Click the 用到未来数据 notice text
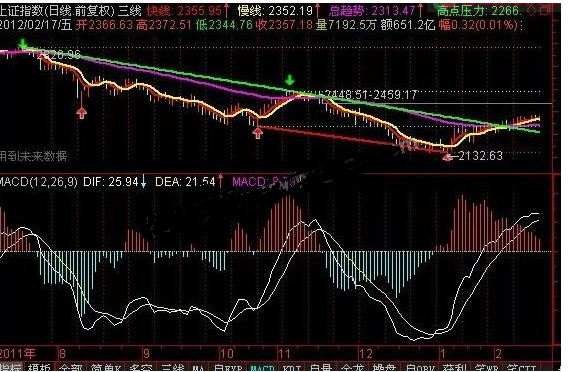 (x=33, y=156)
